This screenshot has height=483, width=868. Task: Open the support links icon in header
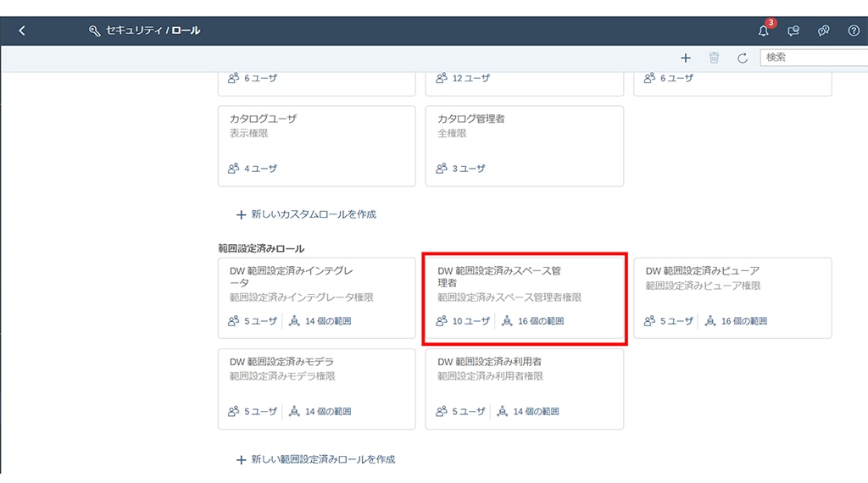pos(823,31)
